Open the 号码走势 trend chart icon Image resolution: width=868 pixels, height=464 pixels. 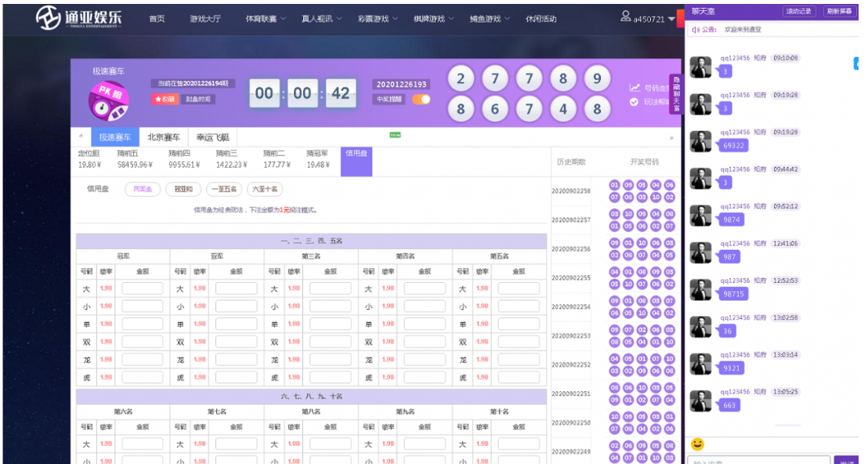tap(635, 88)
